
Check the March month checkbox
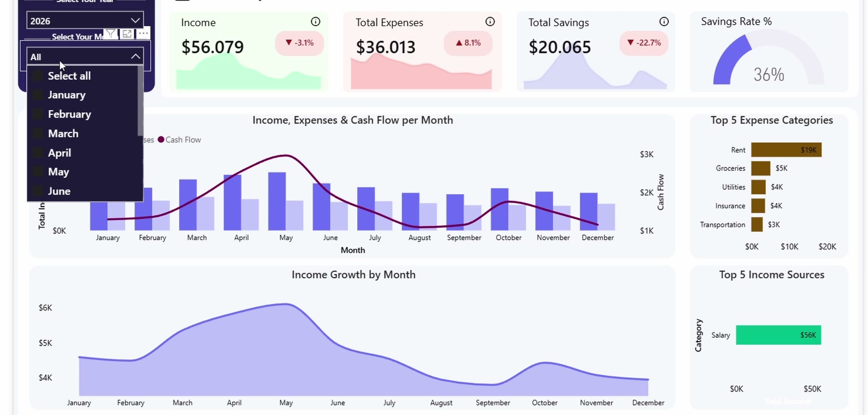point(38,134)
